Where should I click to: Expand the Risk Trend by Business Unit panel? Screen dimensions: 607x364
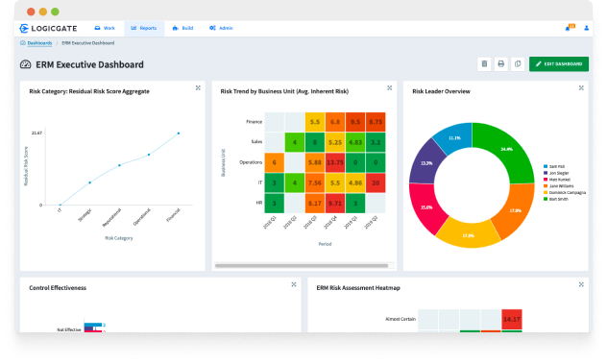click(389, 88)
